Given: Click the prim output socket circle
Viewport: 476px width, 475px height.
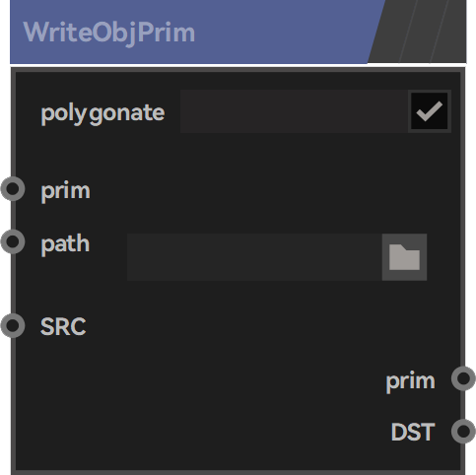Looking at the screenshot, I should 463,378.
